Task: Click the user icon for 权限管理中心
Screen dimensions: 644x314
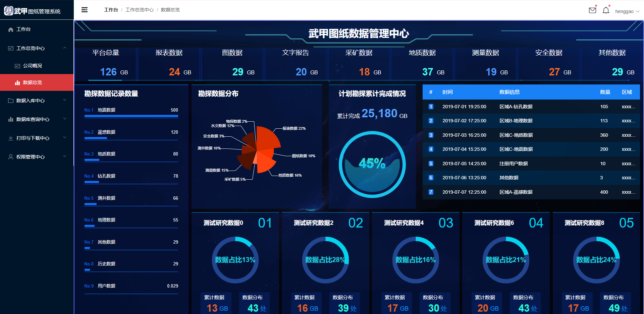Action: [x=11, y=157]
